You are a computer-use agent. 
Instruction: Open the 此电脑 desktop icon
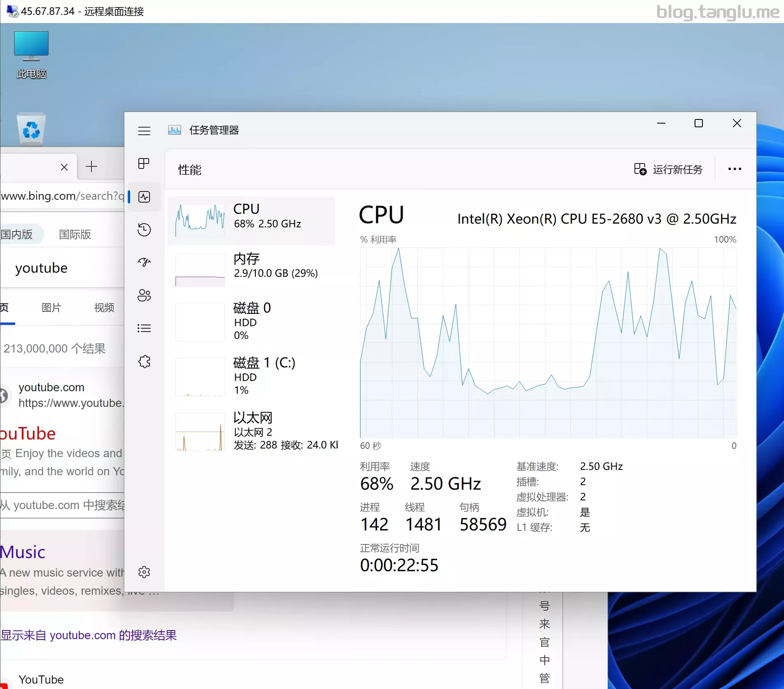click(31, 54)
